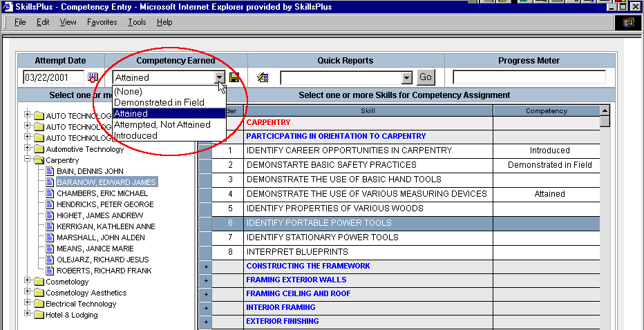Viewport: 644px width, 330px height.
Task: Open the File menu
Action: pyautogui.click(x=20, y=22)
